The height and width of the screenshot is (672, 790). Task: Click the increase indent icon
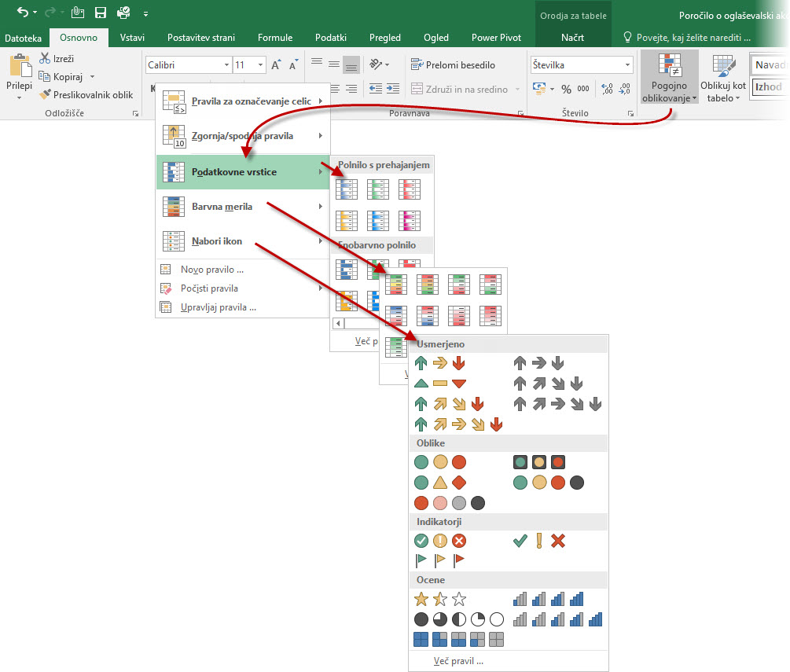pos(393,89)
